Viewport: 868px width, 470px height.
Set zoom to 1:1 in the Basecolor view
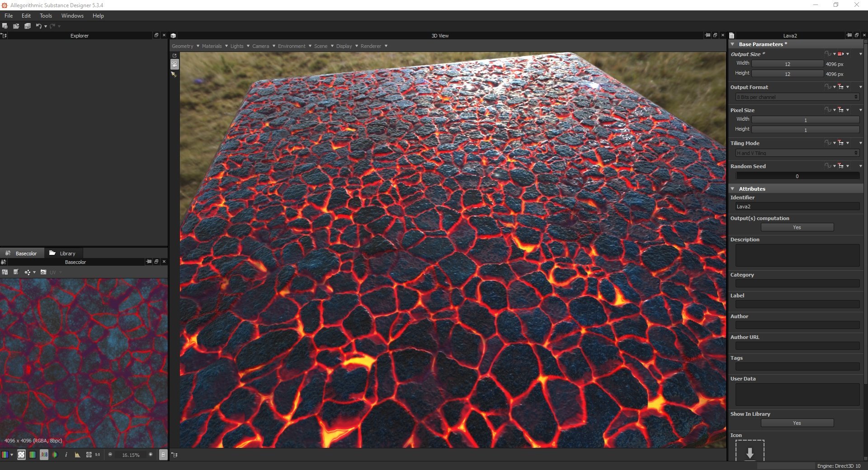tap(97, 455)
